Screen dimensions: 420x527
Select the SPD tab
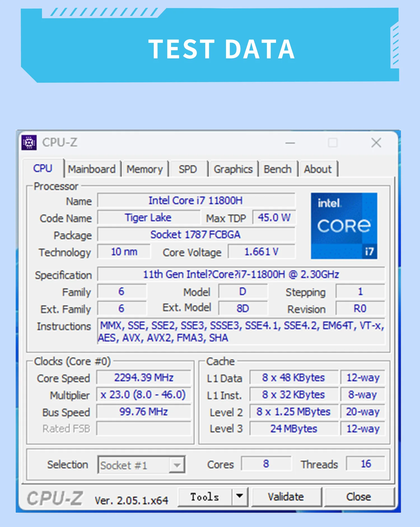[x=188, y=169]
